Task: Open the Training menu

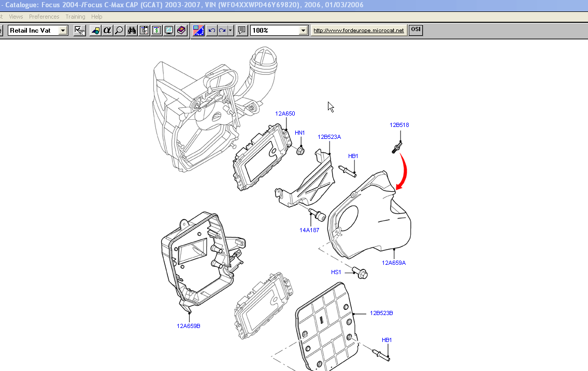Action: click(75, 17)
